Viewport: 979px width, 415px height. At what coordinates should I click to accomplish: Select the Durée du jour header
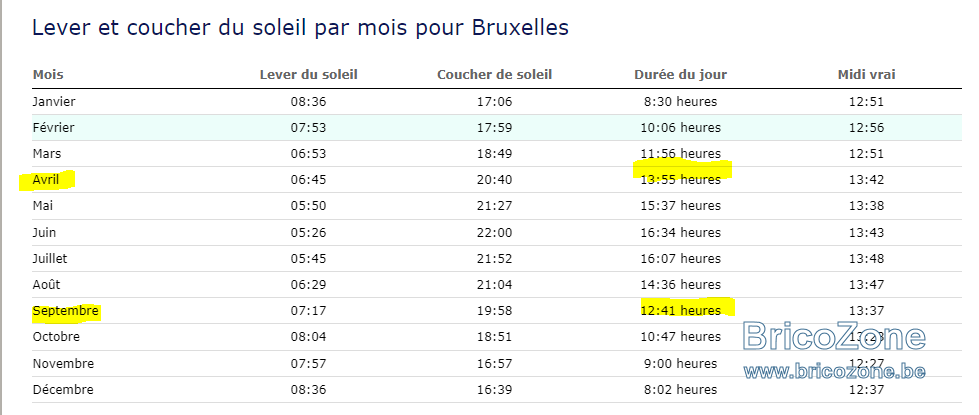point(681,75)
